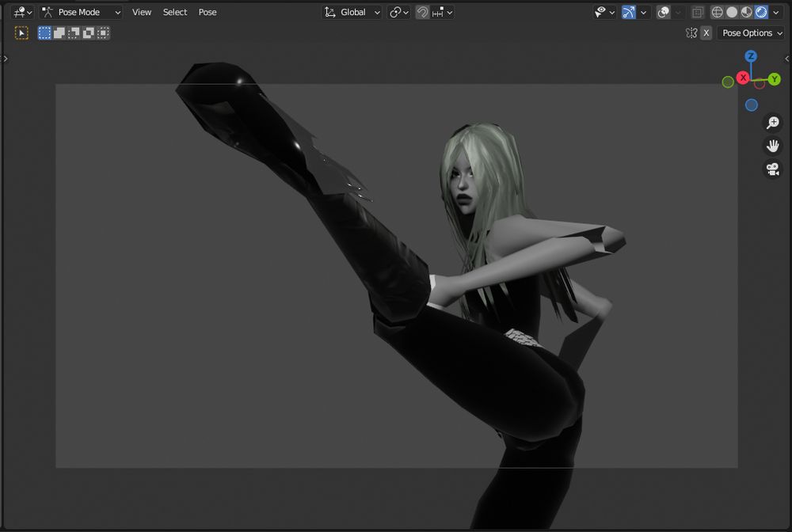Open the Pose menu
This screenshot has width=792, height=532.
[x=208, y=13]
